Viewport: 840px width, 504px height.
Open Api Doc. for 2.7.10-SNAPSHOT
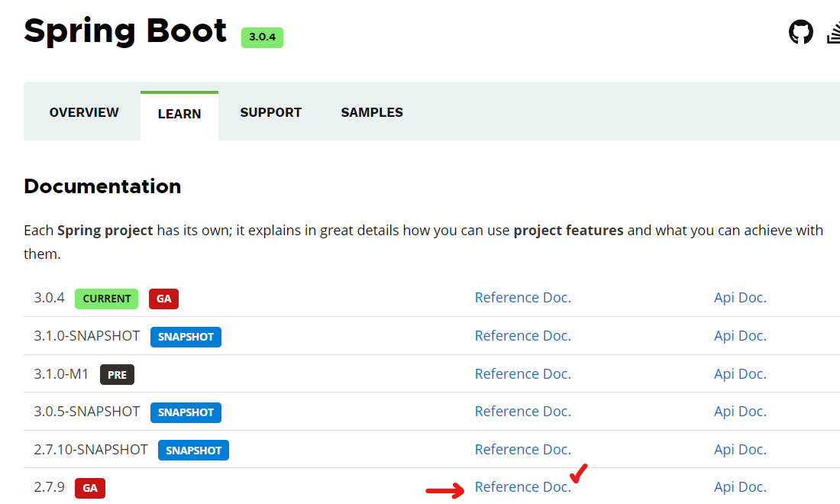tap(741, 449)
